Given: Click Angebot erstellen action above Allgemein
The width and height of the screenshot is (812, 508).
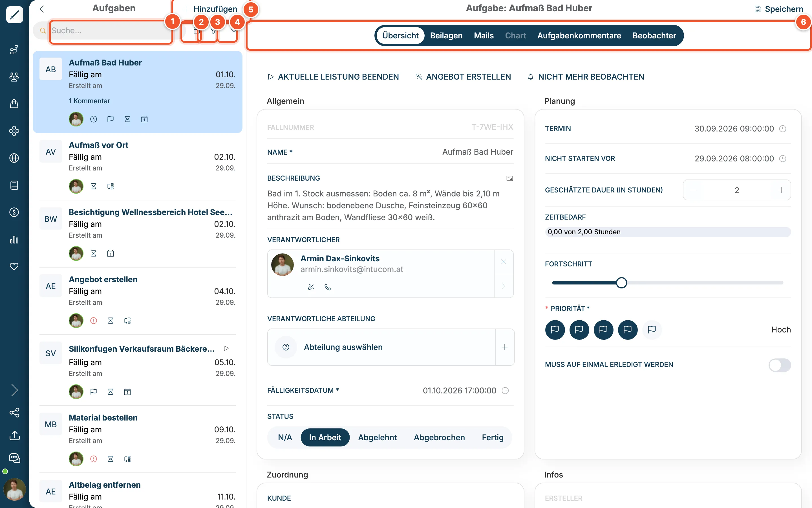Looking at the screenshot, I should (463, 77).
